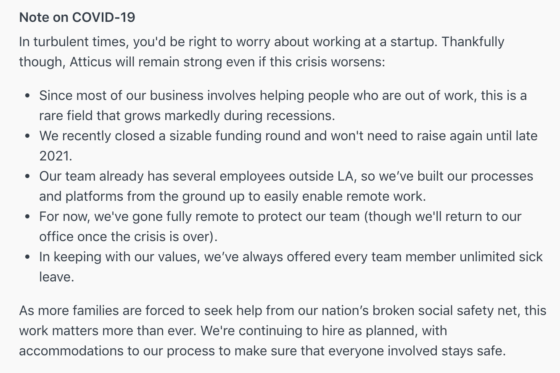Click 'office once the crisis is over' line
Image resolution: width=560 pixels, height=373 pixels.
[x=128, y=237]
